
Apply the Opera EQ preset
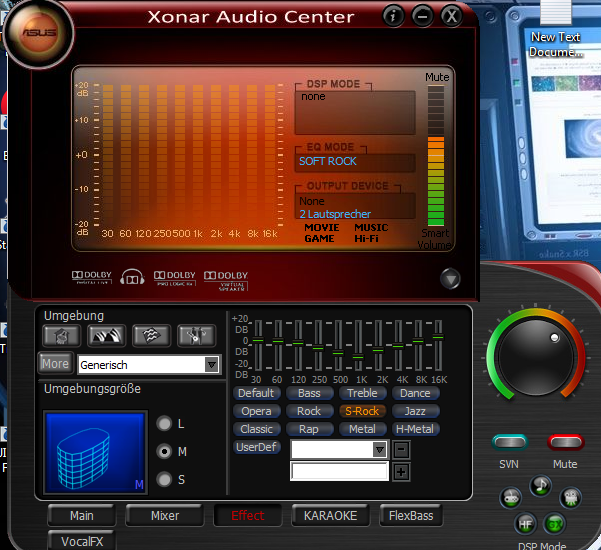[x=256, y=411]
